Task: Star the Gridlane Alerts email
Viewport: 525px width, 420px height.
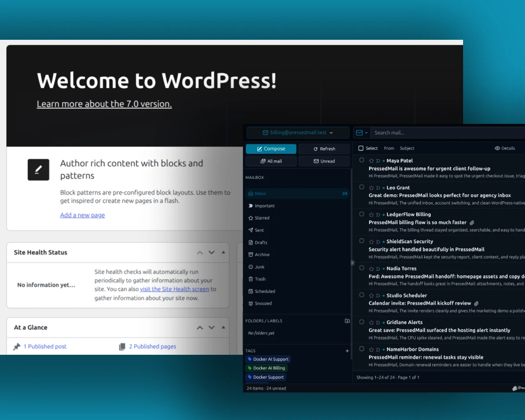Action: click(371, 322)
